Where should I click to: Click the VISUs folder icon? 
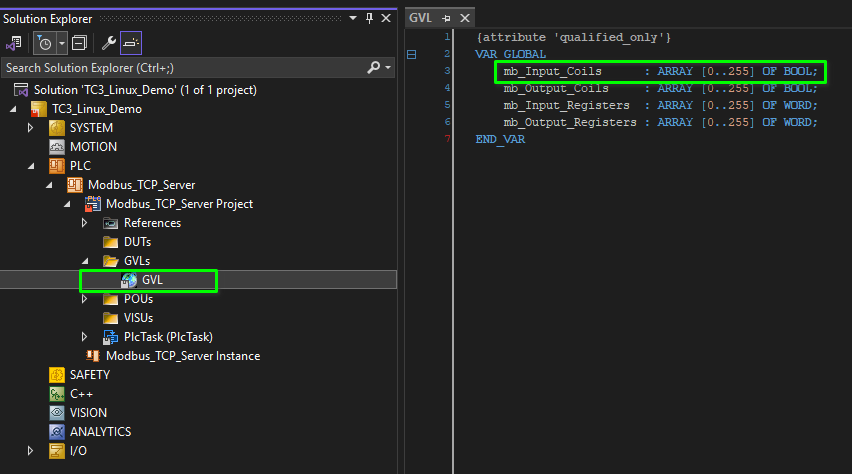pyautogui.click(x=110, y=318)
